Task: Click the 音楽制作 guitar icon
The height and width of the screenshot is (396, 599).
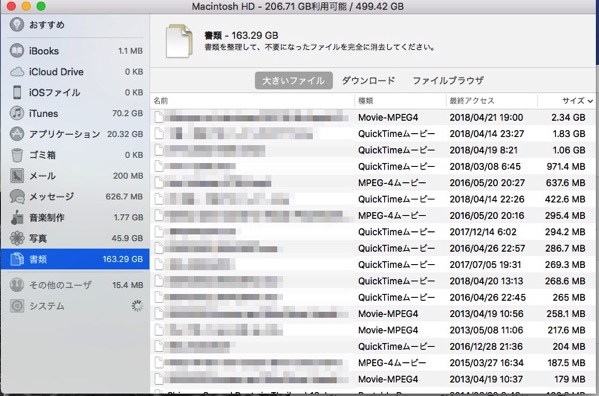Action: [x=17, y=217]
